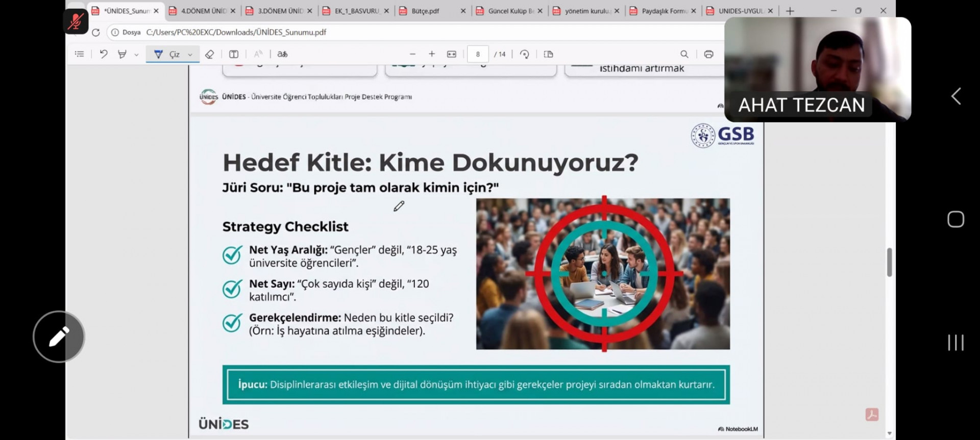Switch to the Bütçe.pdf tab
Image resolution: width=980 pixels, height=440 pixels.
(425, 11)
